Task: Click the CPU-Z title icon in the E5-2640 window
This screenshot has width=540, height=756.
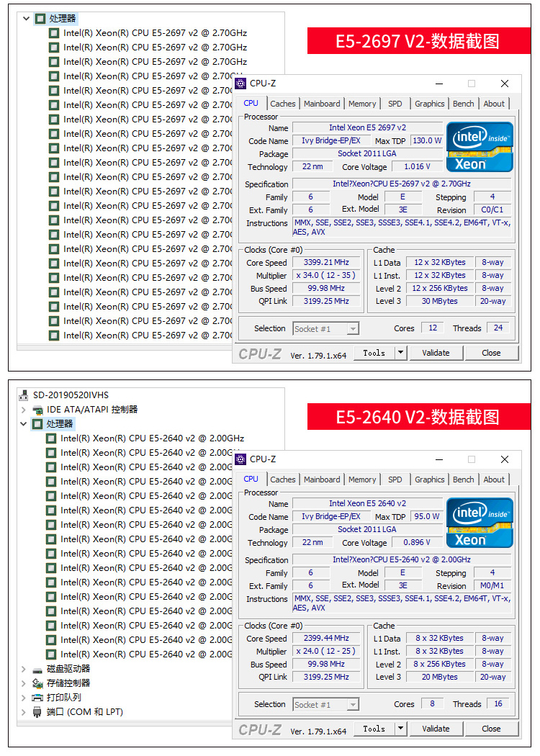Action: tap(240, 459)
